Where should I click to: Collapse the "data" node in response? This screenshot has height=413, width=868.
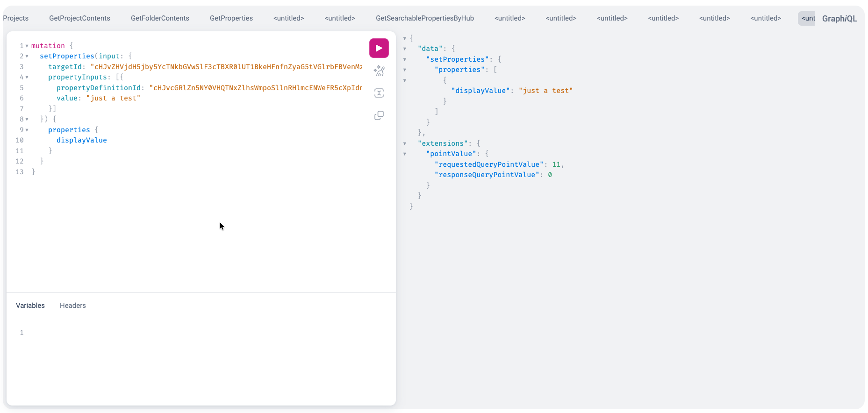point(405,49)
